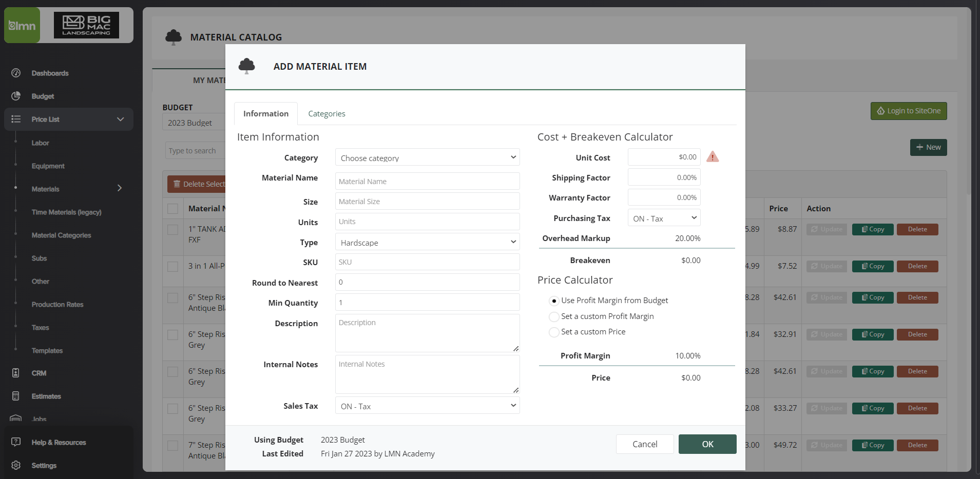This screenshot has height=479, width=980.
Task: Click the SiteOne leaf icon
Action: [881, 111]
